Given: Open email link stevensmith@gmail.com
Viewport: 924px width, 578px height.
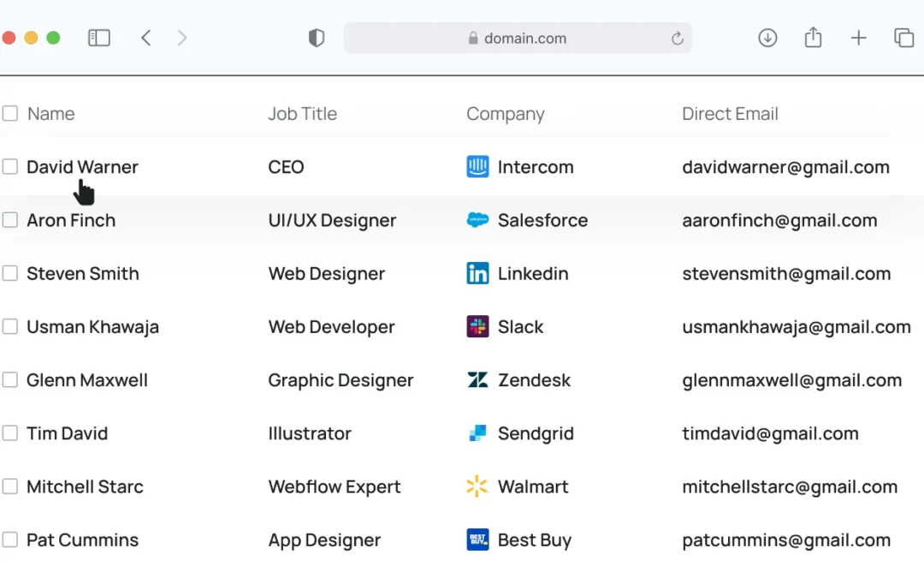Looking at the screenshot, I should [x=786, y=274].
